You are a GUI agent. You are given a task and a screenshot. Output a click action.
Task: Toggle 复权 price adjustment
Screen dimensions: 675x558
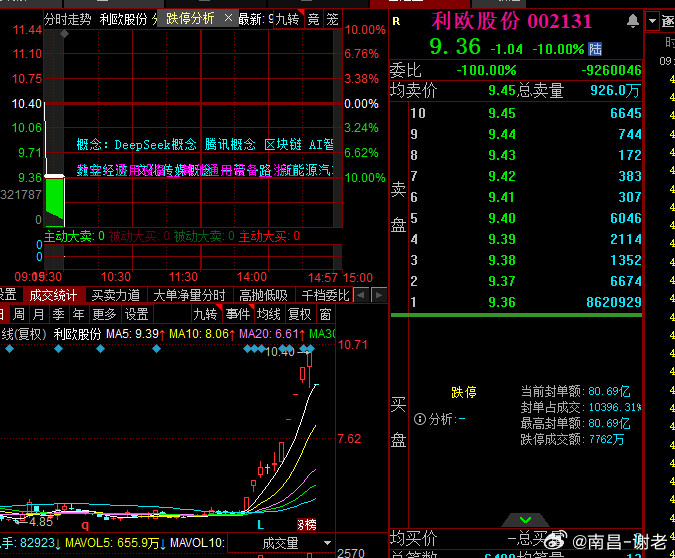click(300, 314)
